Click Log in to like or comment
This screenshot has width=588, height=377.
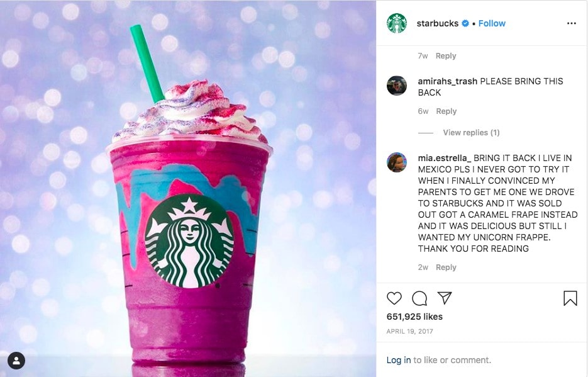(399, 360)
